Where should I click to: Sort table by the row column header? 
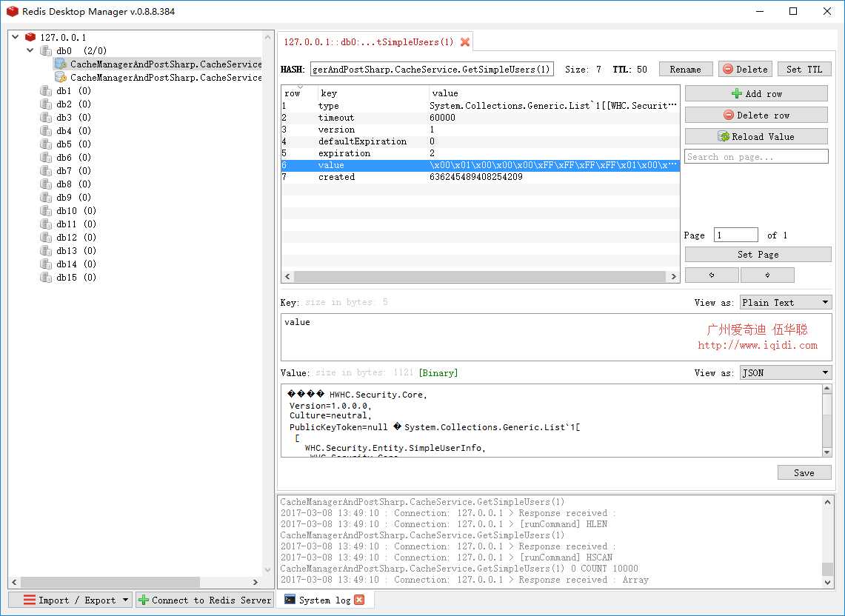coord(299,93)
